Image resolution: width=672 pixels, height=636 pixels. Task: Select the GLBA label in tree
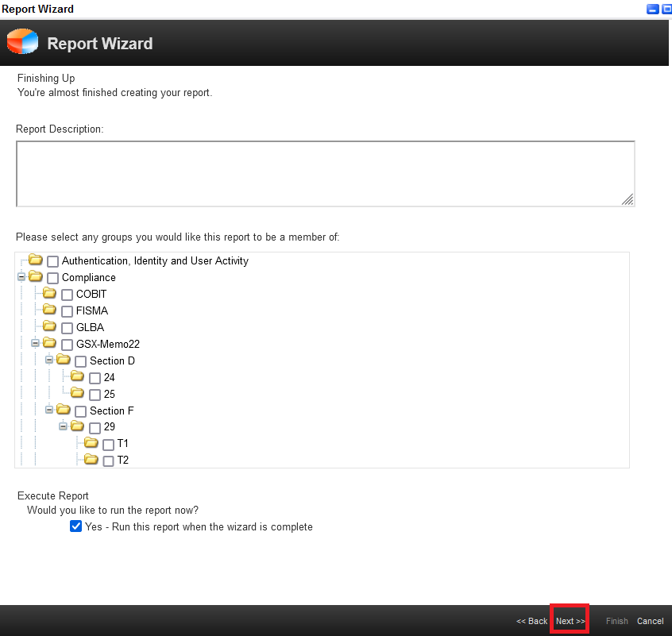90,327
